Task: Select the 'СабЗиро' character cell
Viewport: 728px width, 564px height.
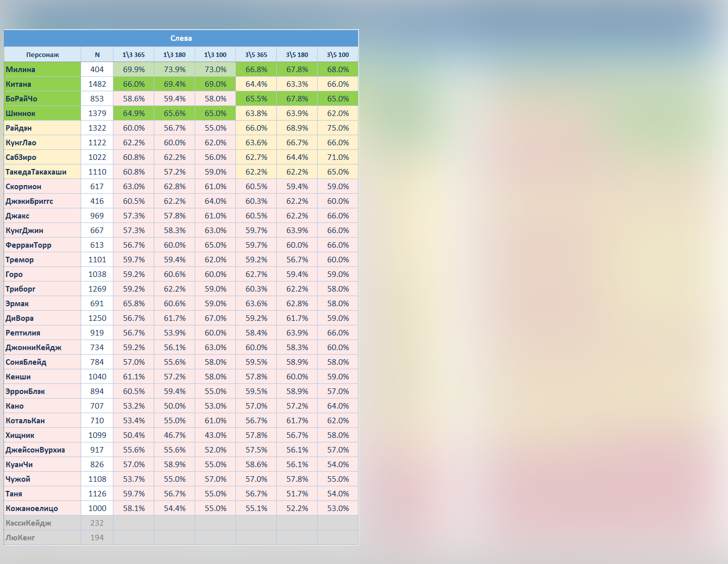Action: pos(42,157)
